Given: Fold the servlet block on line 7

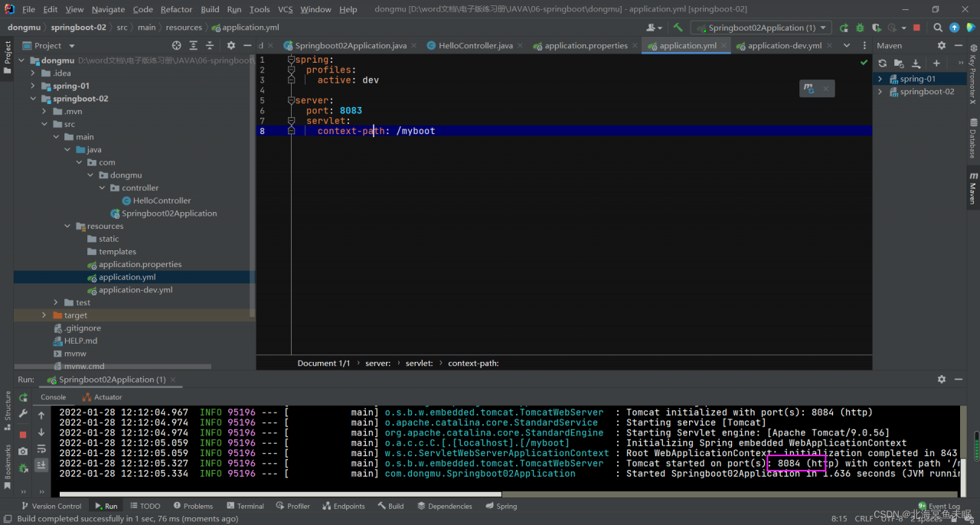Looking at the screenshot, I should [291, 121].
